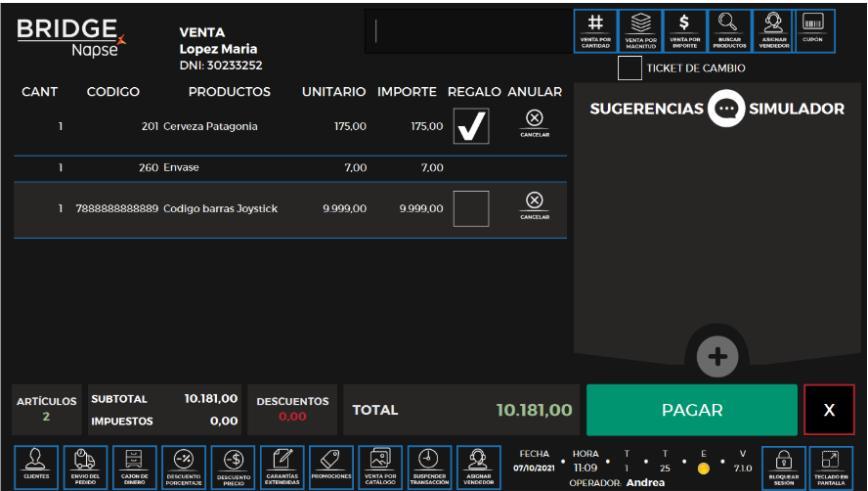
Task: Click the TOTAL amount 10.181,00
Action: click(x=535, y=410)
